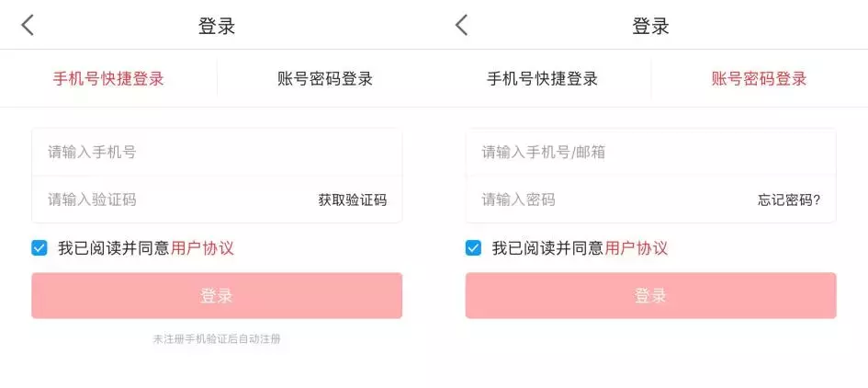Open the 忘记密码? link

(788, 200)
